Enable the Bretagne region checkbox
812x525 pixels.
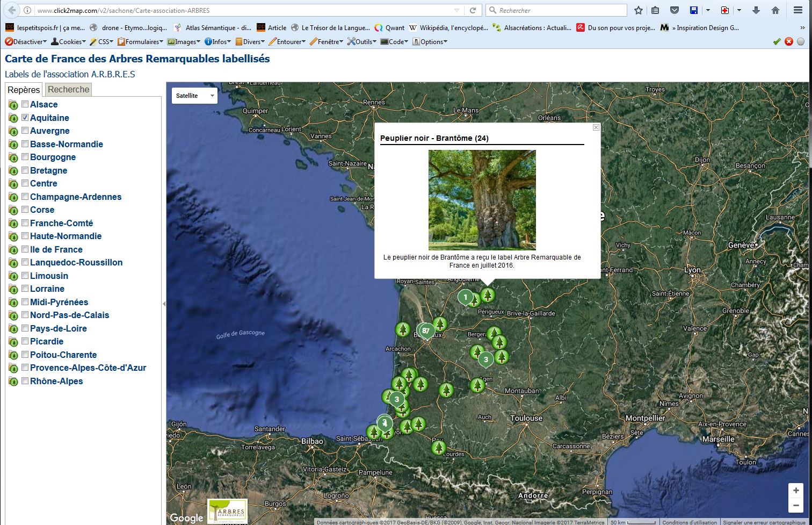click(x=25, y=170)
